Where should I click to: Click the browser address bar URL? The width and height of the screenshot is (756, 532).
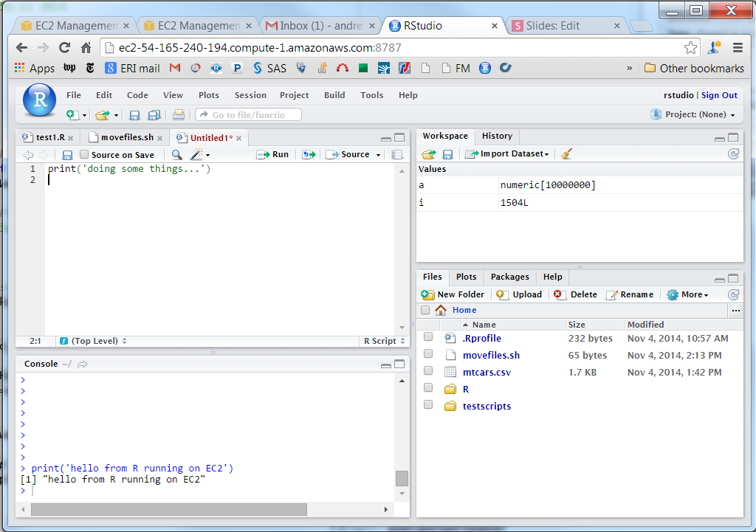pos(260,48)
